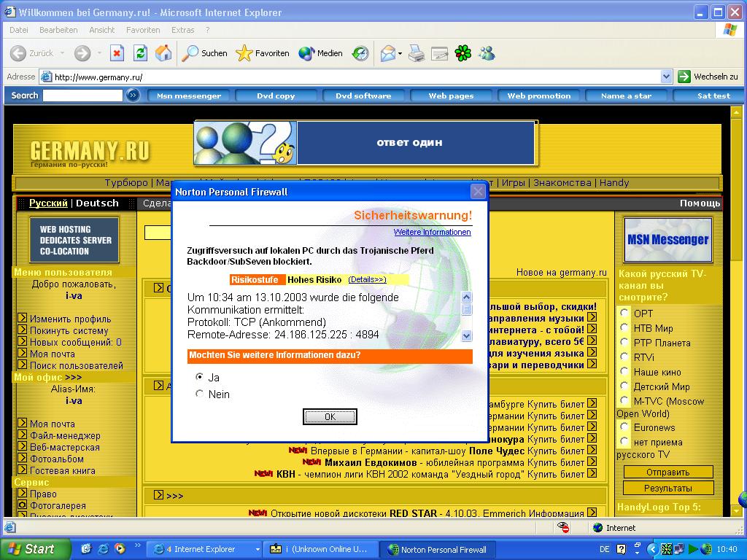Click the Edit page toolbar icon

439,53
